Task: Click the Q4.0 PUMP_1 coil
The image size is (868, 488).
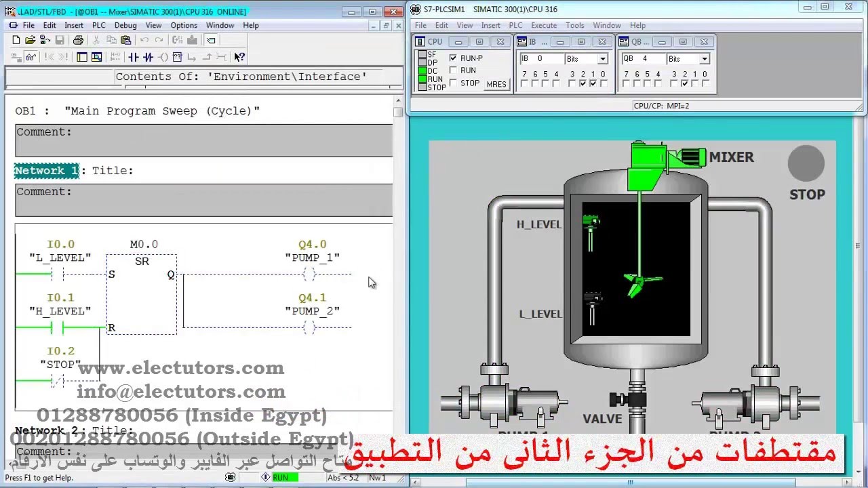Action: 309,274
